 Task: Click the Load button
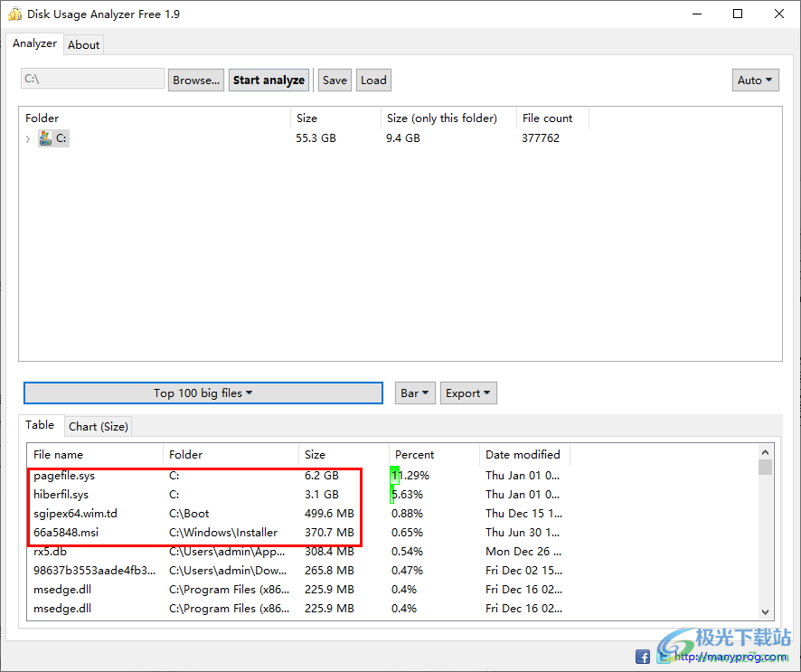point(373,80)
